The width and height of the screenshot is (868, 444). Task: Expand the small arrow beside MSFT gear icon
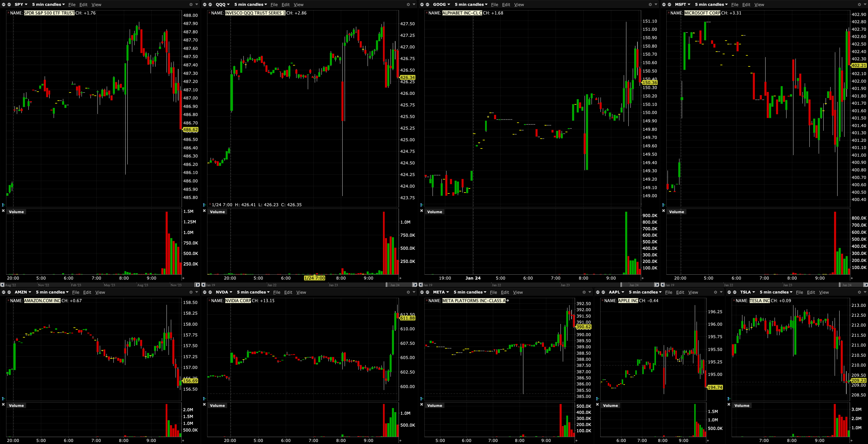point(865,4)
